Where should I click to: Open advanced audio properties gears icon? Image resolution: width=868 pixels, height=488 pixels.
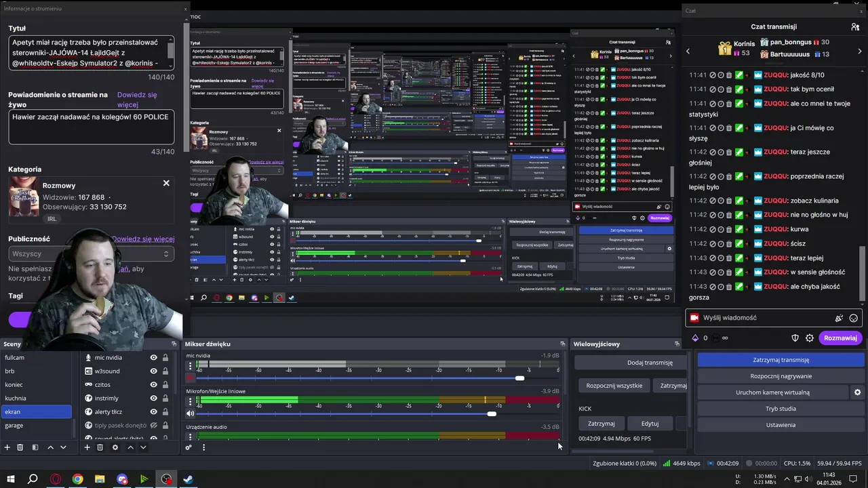189,447
